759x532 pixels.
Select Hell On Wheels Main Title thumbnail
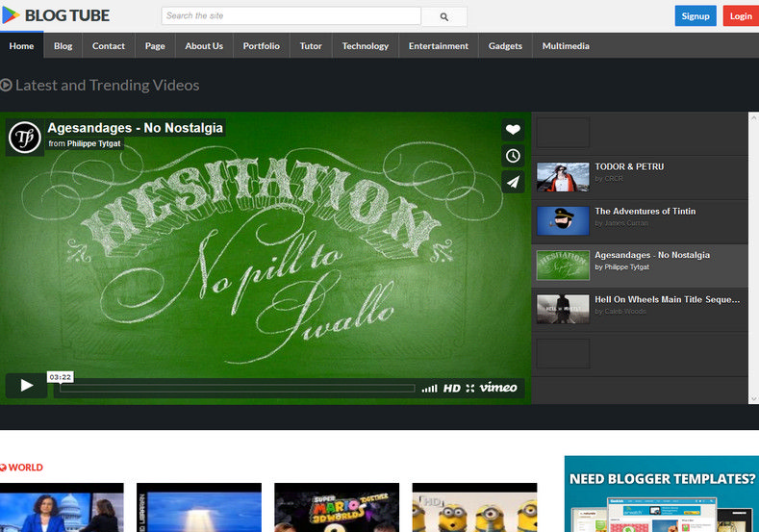click(x=563, y=310)
